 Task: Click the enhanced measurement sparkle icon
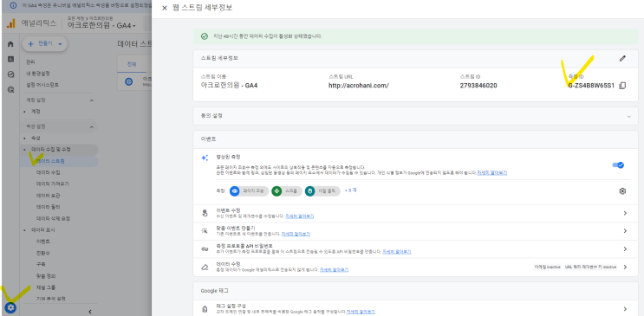[x=205, y=158]
